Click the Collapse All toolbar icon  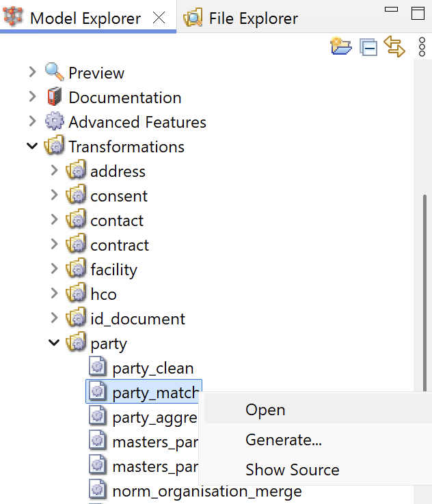[368, 47]
